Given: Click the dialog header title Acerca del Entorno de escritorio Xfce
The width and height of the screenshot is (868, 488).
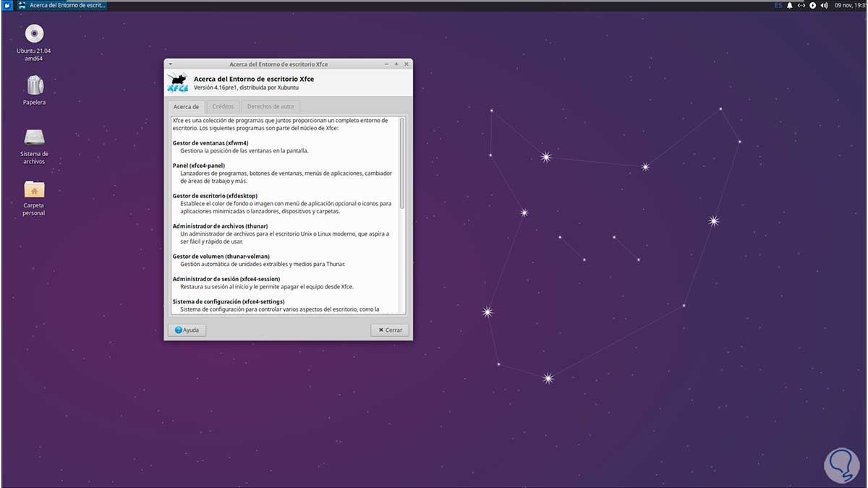Looking at the screenshot, I should click(254, 79).
